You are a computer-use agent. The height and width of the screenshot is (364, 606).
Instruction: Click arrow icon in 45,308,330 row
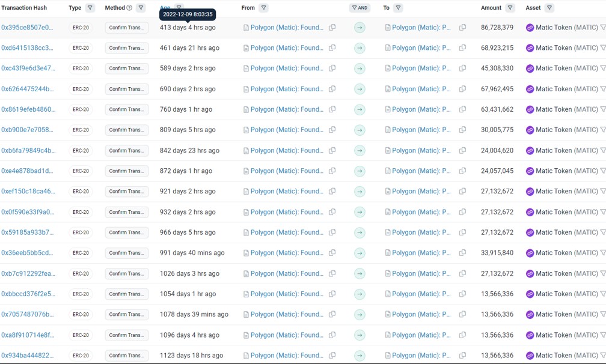click(x=360, y=68)
